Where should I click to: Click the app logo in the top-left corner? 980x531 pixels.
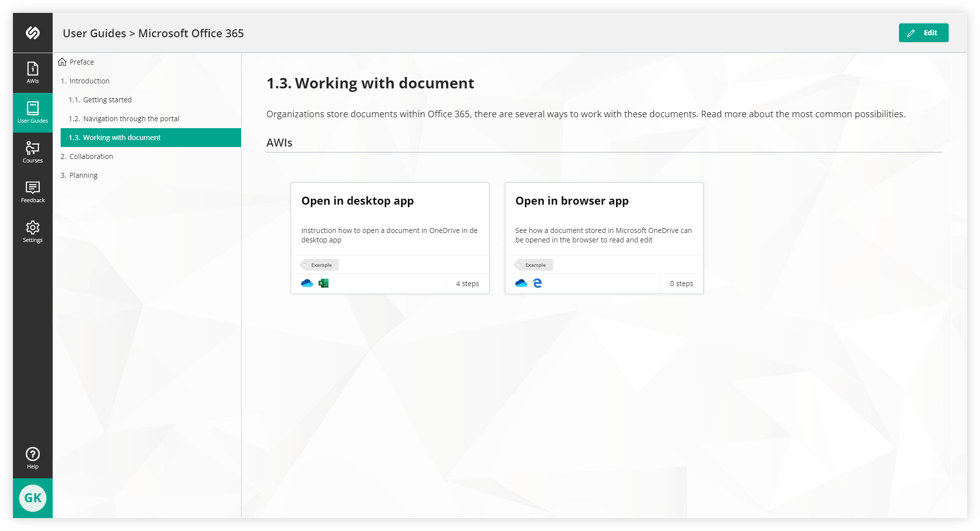click(x=32, y=32)
